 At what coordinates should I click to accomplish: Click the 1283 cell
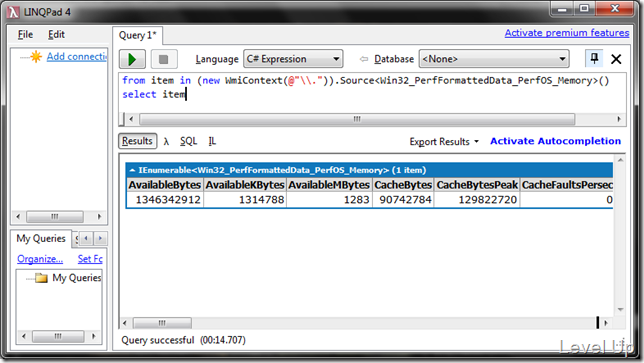click(x=329, y=200)
